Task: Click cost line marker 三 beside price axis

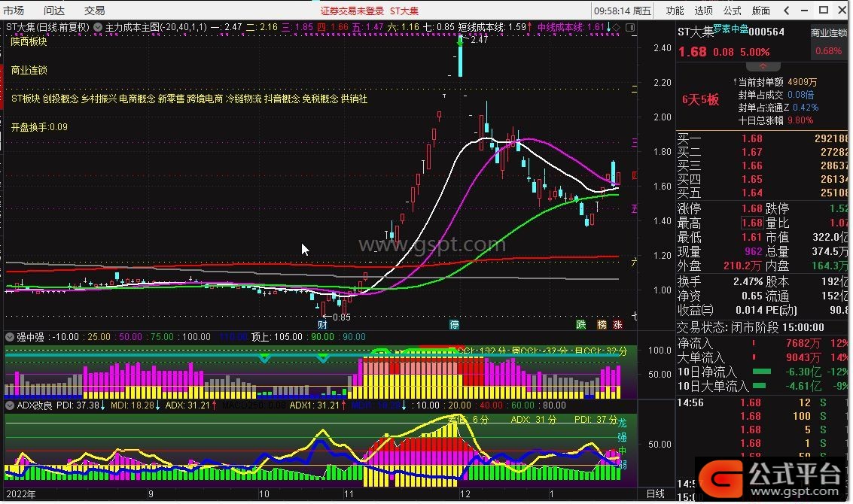Action: [x=634, y=142]
